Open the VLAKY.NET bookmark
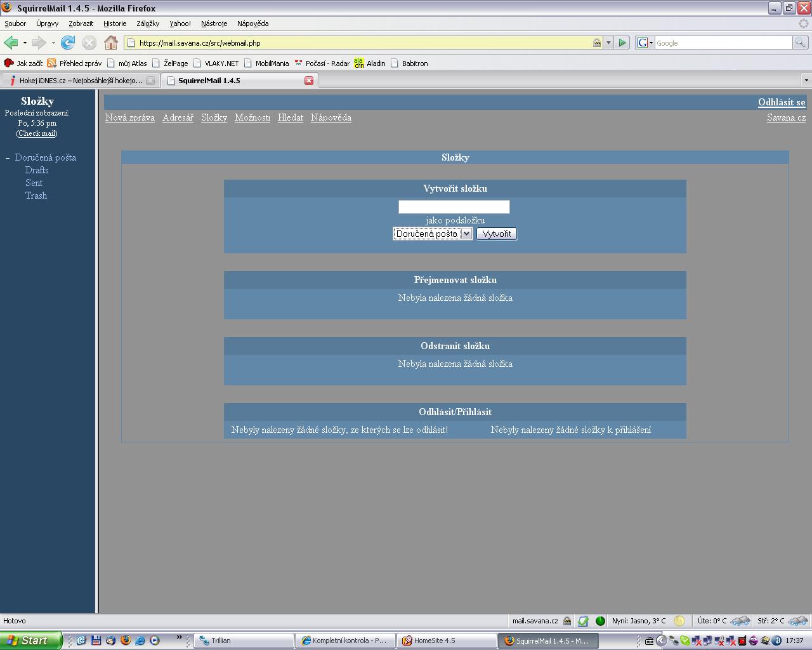Screen dimensions: 812x650 click(x=216, y=63)
